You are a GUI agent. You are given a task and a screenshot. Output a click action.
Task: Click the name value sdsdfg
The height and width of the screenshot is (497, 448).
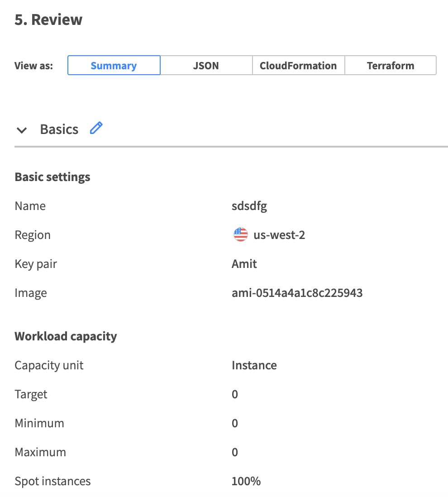[249, 206]
